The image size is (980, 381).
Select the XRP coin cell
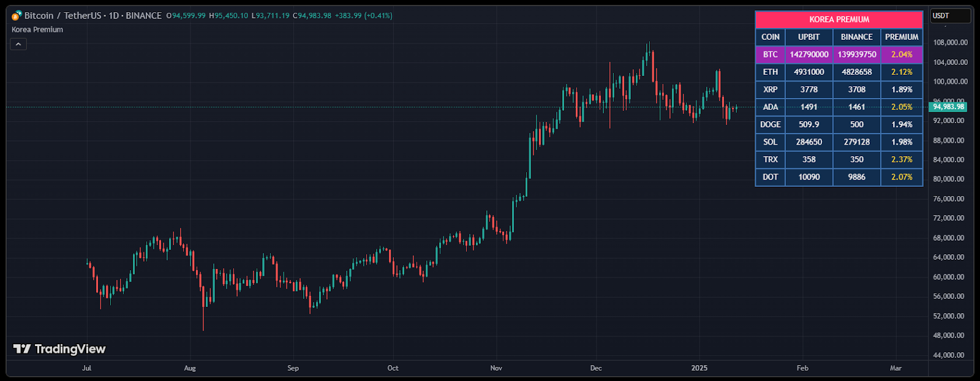771,89
